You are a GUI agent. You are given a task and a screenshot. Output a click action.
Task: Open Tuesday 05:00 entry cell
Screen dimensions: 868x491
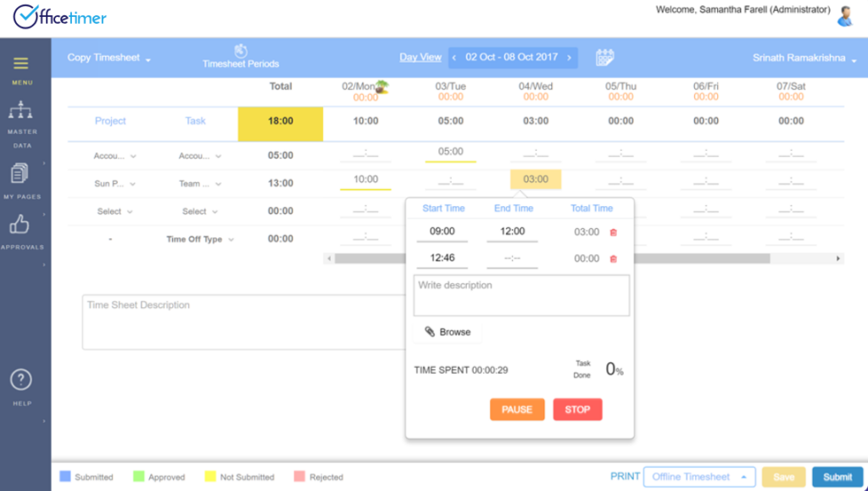click(x=451, y=153)
